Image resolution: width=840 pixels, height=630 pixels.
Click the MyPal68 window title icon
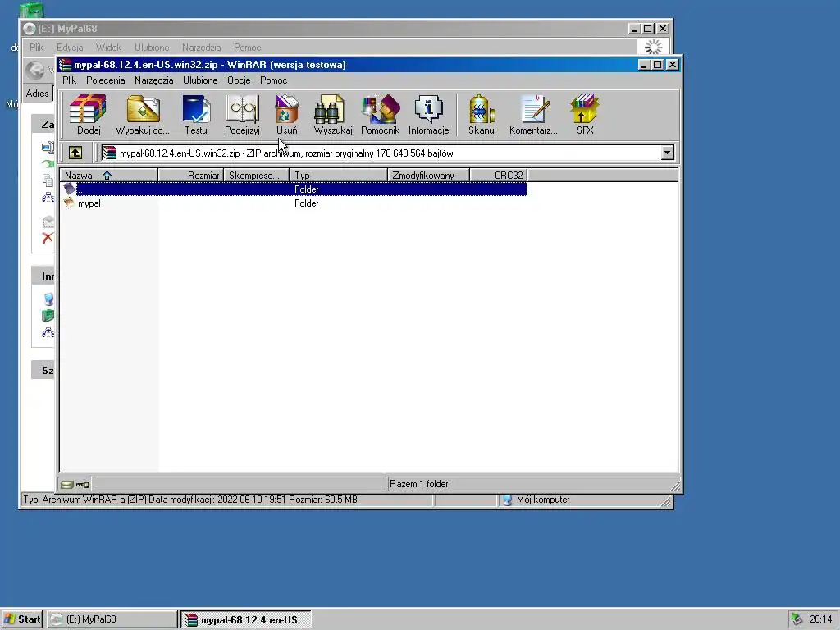tap(30, 29)
